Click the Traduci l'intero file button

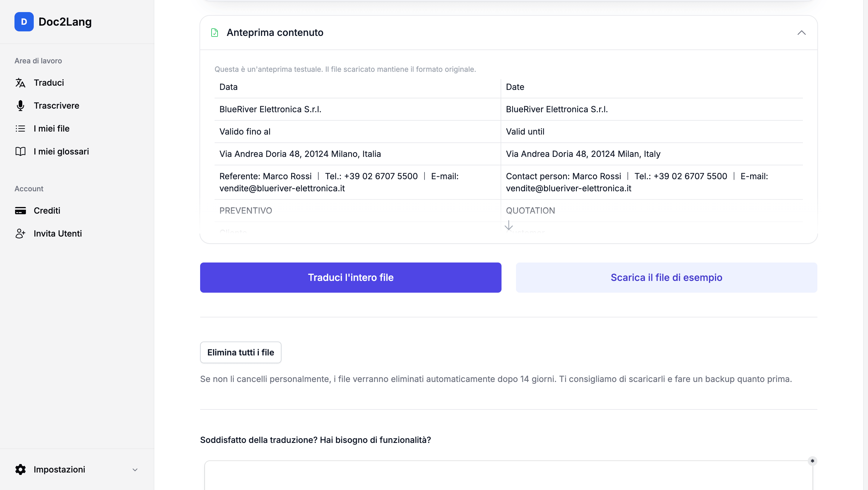351,278
